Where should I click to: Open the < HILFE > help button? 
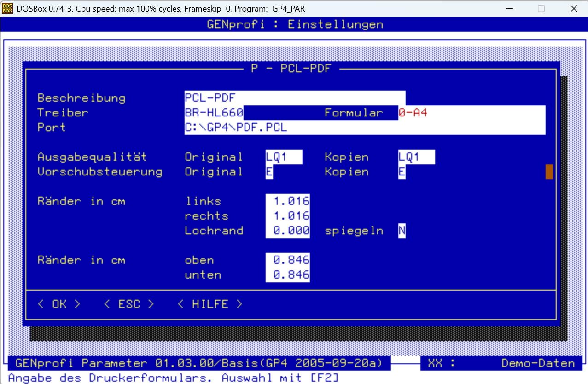pyautogui.click(x=210, y=304)
